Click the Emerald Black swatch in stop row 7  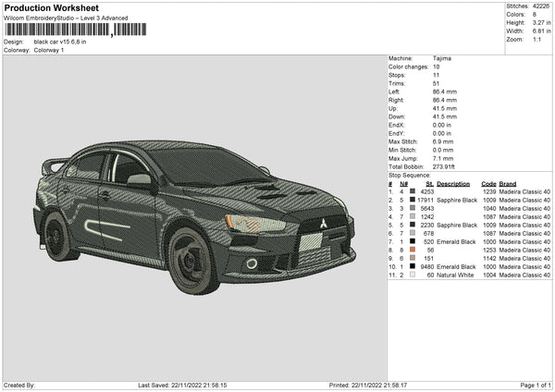click(x=413, y=241)
